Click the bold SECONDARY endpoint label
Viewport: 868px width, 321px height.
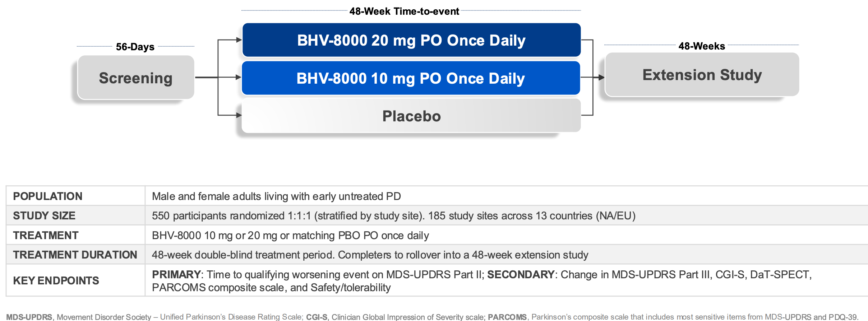[521, 274]
